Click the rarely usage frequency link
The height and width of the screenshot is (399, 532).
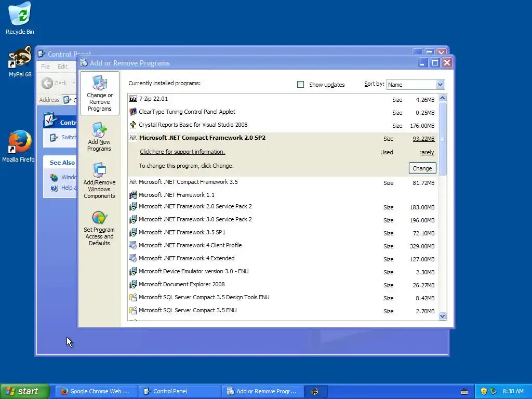click(427, 152)
